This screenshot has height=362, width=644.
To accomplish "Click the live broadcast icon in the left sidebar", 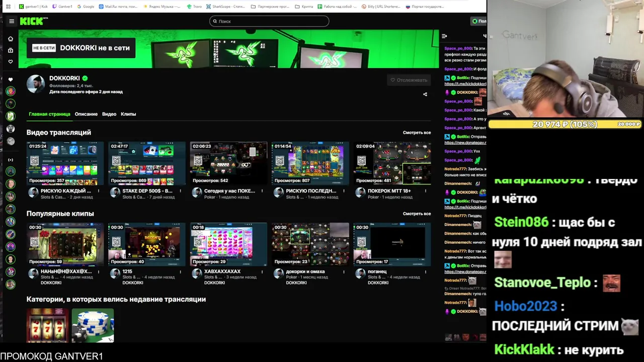I will [x=11, y=160].
